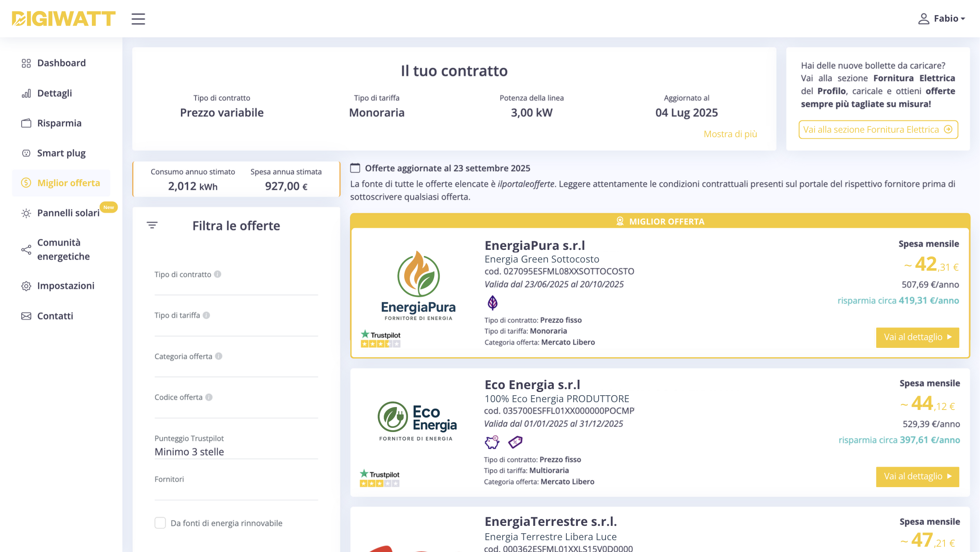The image size is (980, 552).
Task: Expand the Tipo di contratto filter field
Action: (236, 287)
